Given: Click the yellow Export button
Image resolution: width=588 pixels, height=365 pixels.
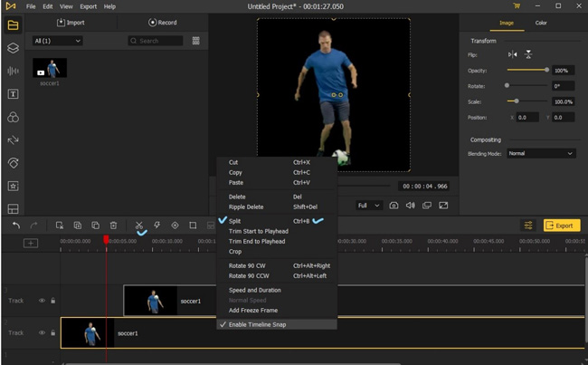Looking at the screenshot, I should coord(562,226).
